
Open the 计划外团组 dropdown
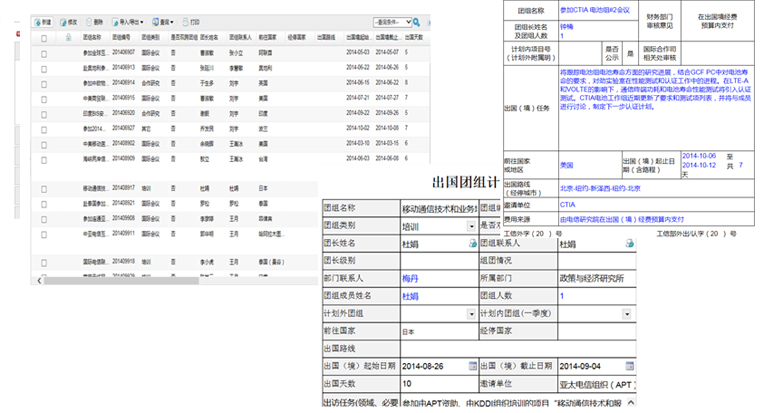[x=471, y=314]
